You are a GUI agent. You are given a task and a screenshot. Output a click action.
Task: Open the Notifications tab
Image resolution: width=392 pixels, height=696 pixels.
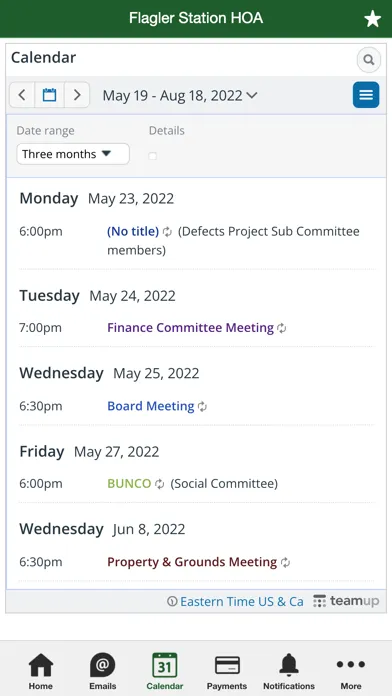(289, 672)
